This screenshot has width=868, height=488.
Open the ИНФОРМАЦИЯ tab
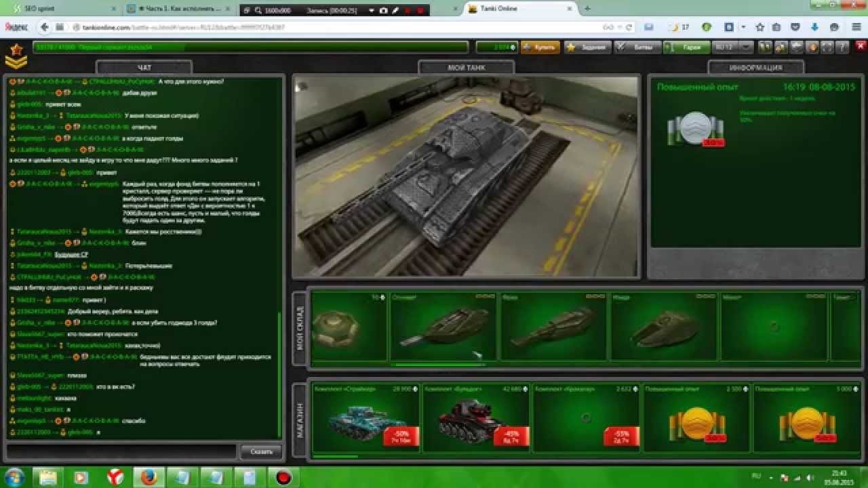[x=756, y=67]
